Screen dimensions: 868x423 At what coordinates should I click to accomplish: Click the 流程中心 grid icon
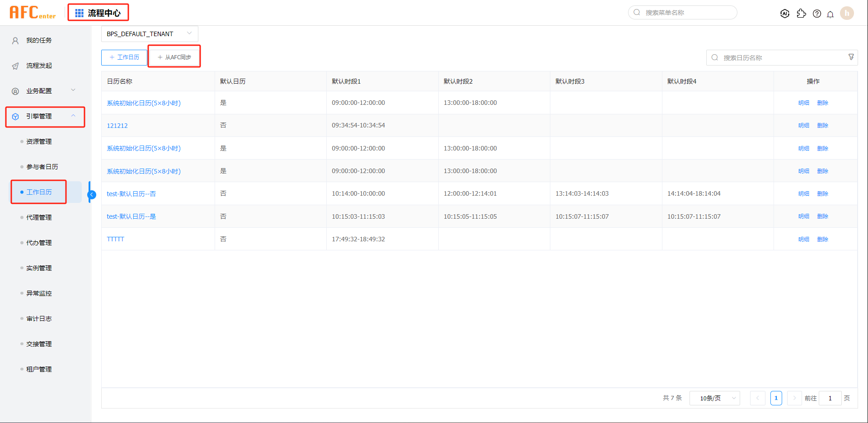[x=80, y=13]
